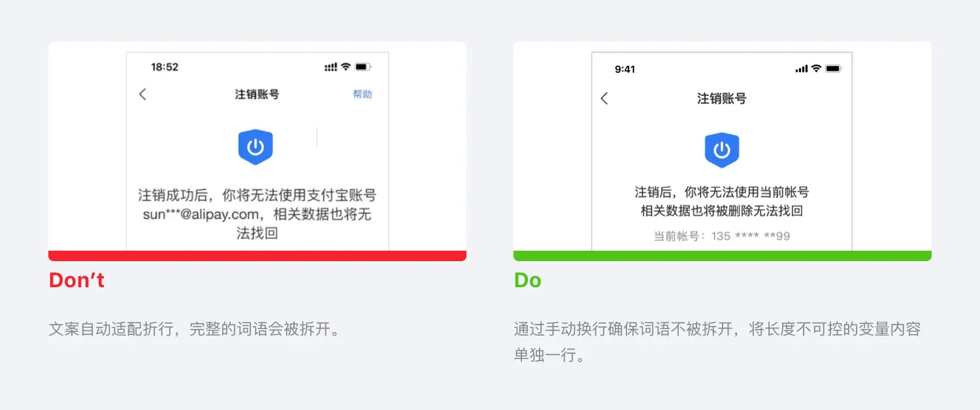Tap the back chevron in the Don't example

point(142,94)
